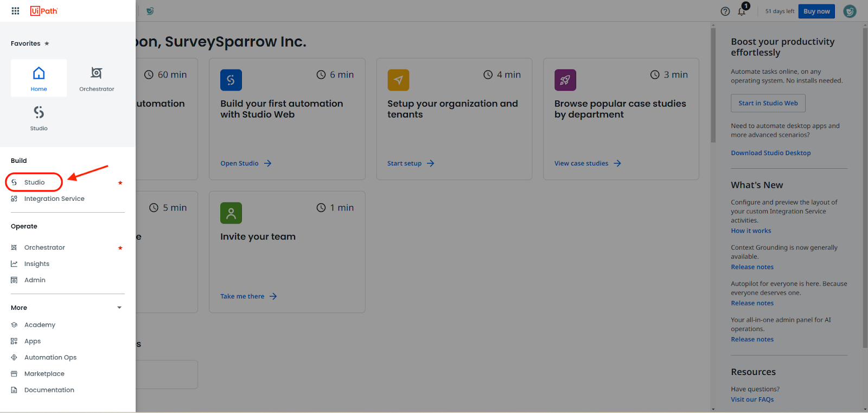Open Admin from the sidebar
The height and width of the screenshot is (413, 868).
click(35, 280)
